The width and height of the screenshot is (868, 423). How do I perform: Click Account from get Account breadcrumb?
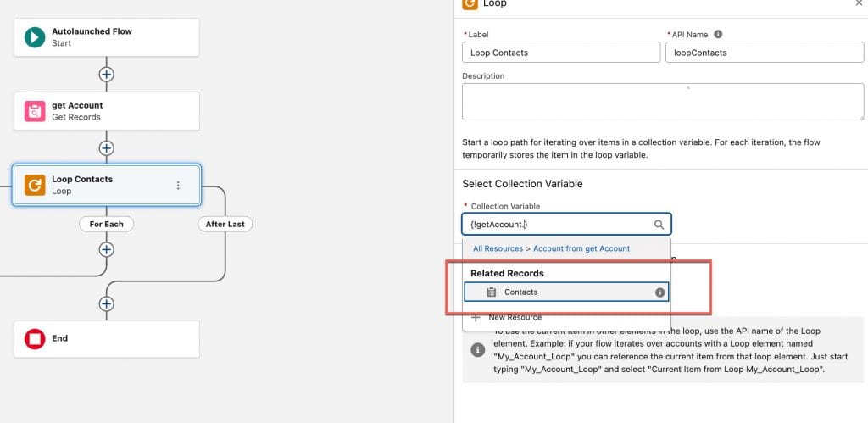coord(581,248)
